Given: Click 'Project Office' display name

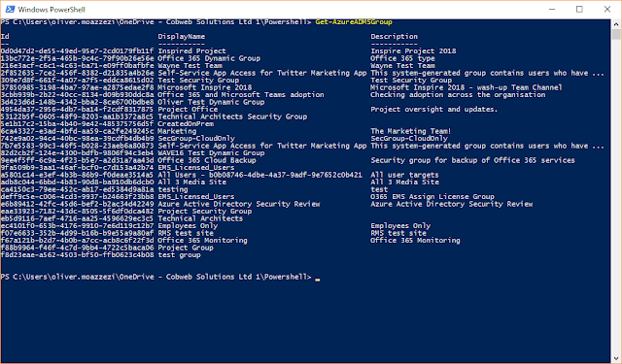Looking at the screenshot, I should click(x=188, y=110).
